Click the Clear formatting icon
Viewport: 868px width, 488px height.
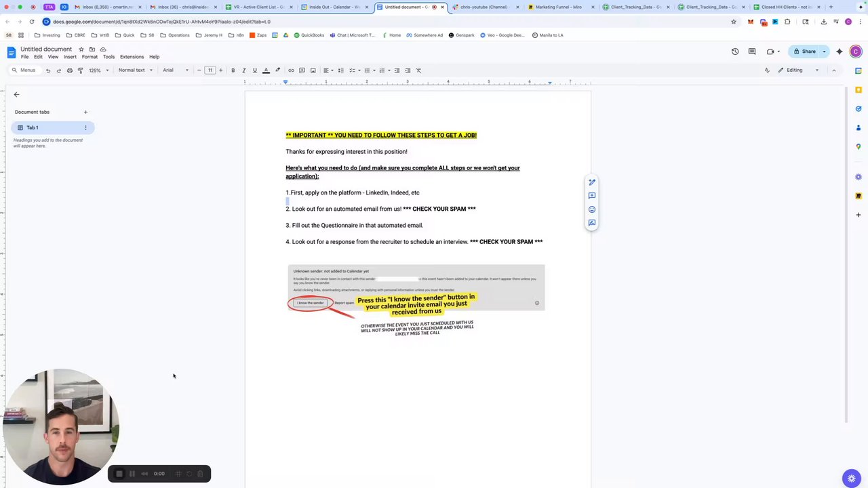418,70
